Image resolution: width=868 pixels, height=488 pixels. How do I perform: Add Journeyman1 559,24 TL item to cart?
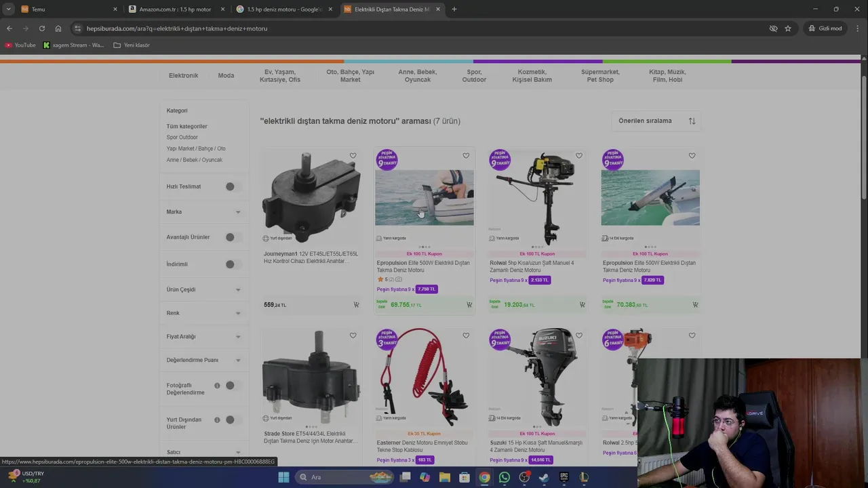pyautogui.click(x=356, y=305)
